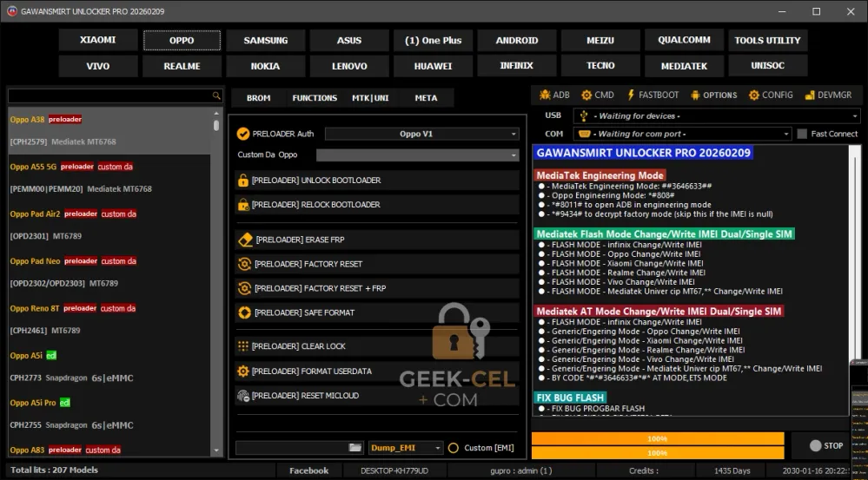Select Oppo Reno 8T in model list

point(109,319)
